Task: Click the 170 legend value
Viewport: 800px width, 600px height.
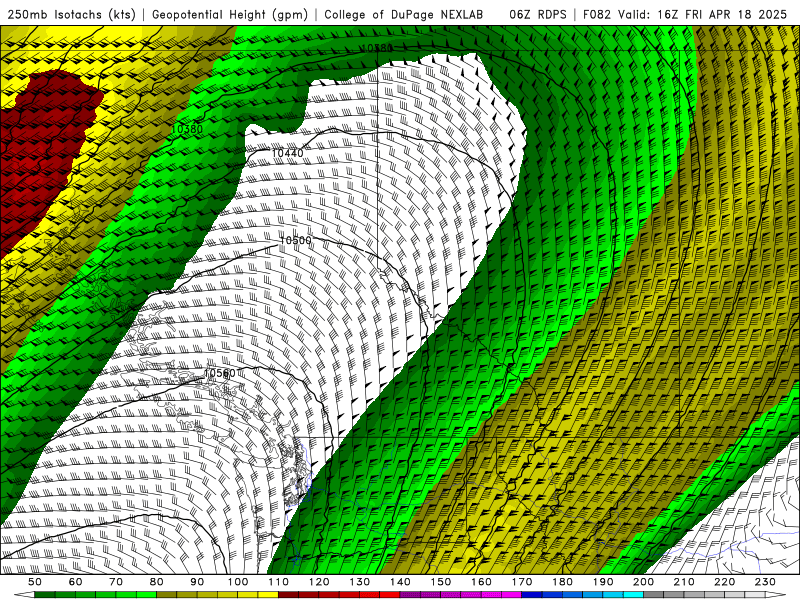Action: pos(522,582)
